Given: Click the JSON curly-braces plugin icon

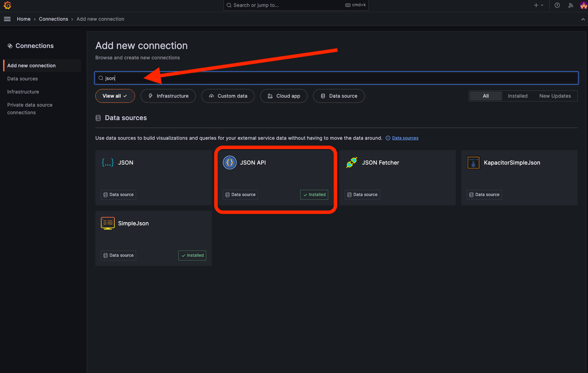Looking at the screenshot, I should point(108,163).
